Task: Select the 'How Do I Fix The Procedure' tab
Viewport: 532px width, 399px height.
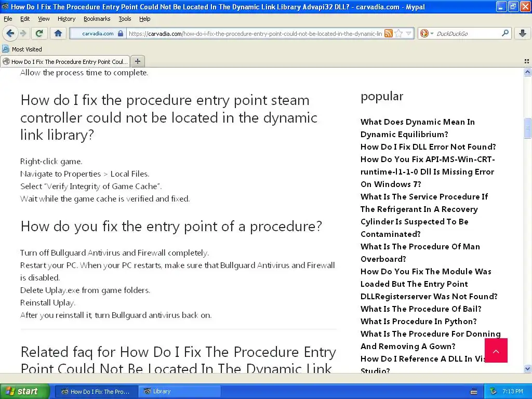Action: pyautogui.click(x=65, y=61)
